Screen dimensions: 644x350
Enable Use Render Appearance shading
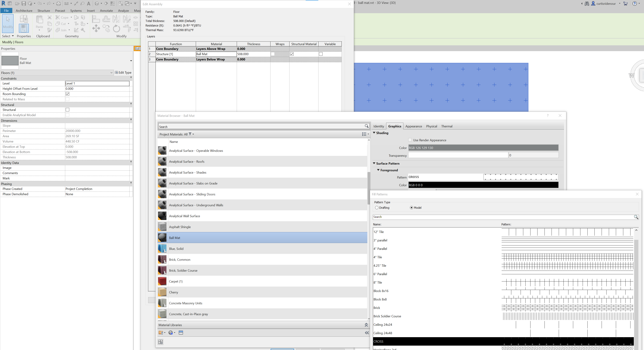point(410,140)
